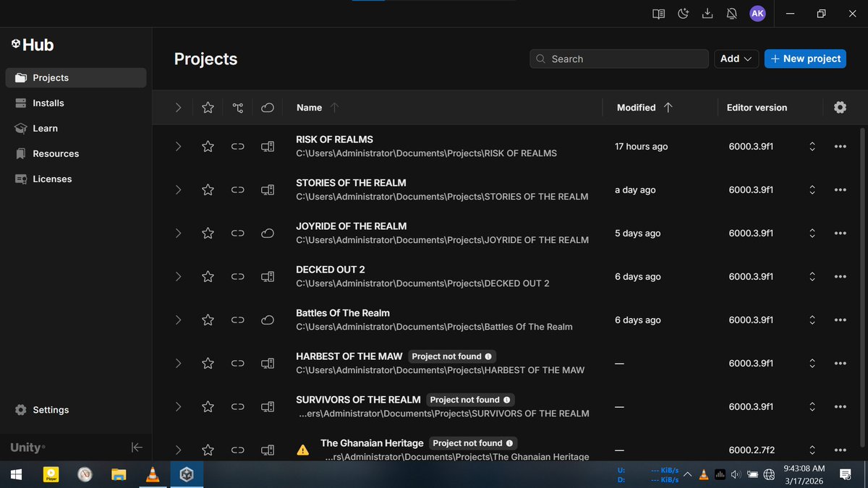Click local storage icon for STORIES OF THE REALM

(x=268, y=189)
